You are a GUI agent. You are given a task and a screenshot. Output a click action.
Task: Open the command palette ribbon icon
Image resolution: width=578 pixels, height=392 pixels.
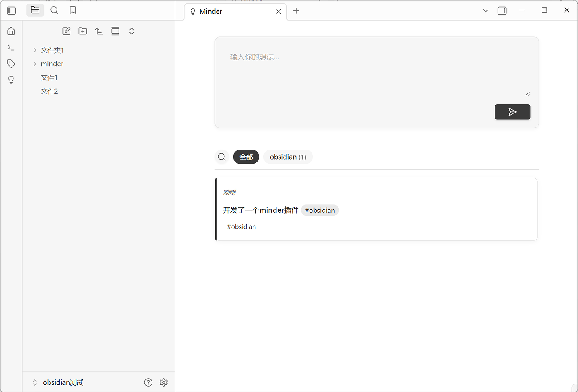(11, 47)
